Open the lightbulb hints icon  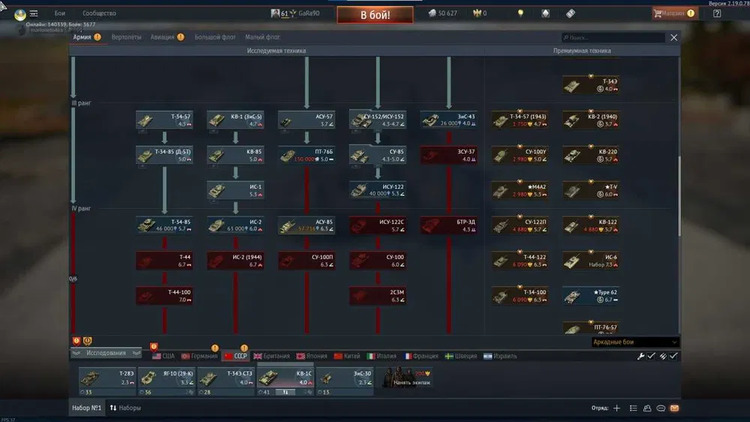pyautogui.click(x=520, y=13)
